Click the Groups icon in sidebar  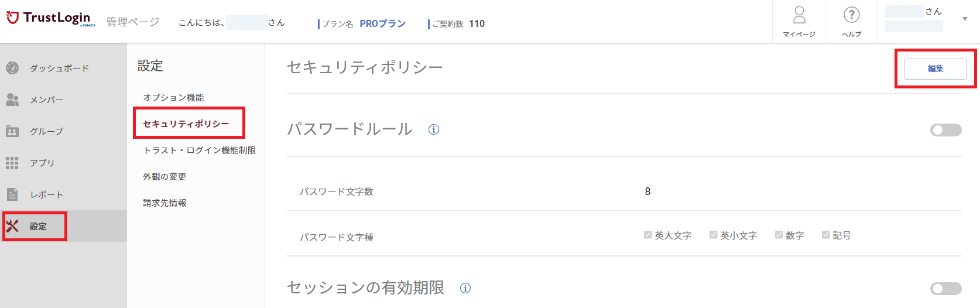point(12,131)
